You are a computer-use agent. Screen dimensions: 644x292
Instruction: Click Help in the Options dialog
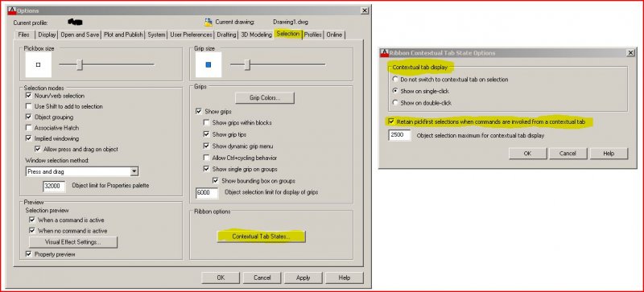click(x=345, y=278)
